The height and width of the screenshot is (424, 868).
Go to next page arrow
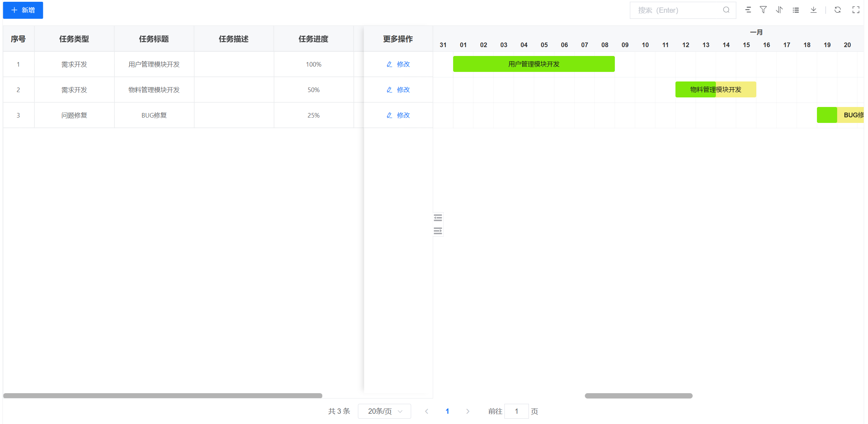pos(468,411)
